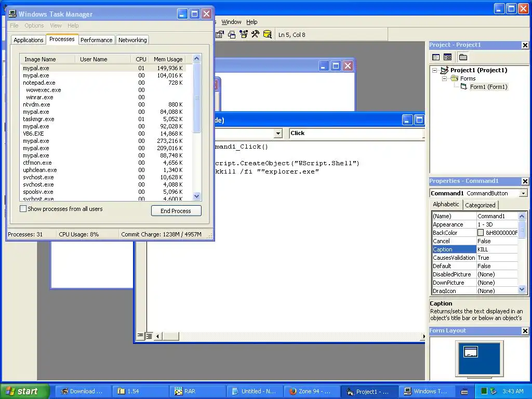Close the Form Layout panel
532x399 pixels.
click(525, 331)
